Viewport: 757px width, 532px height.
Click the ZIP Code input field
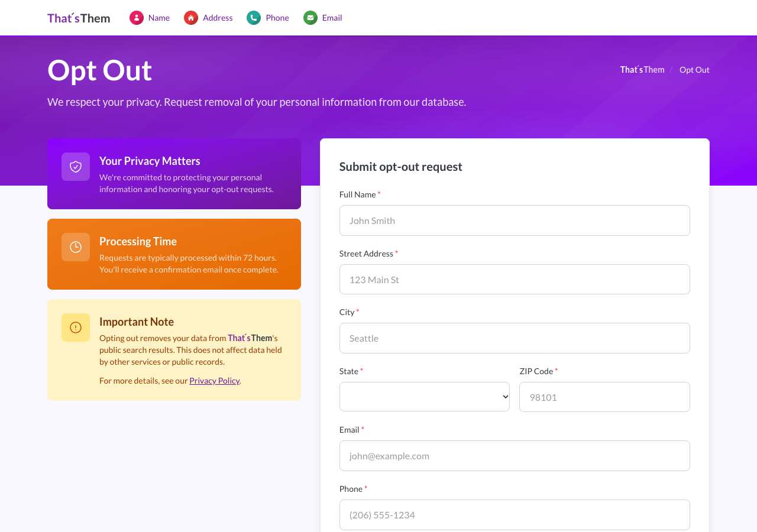click(x=604, y=397)
